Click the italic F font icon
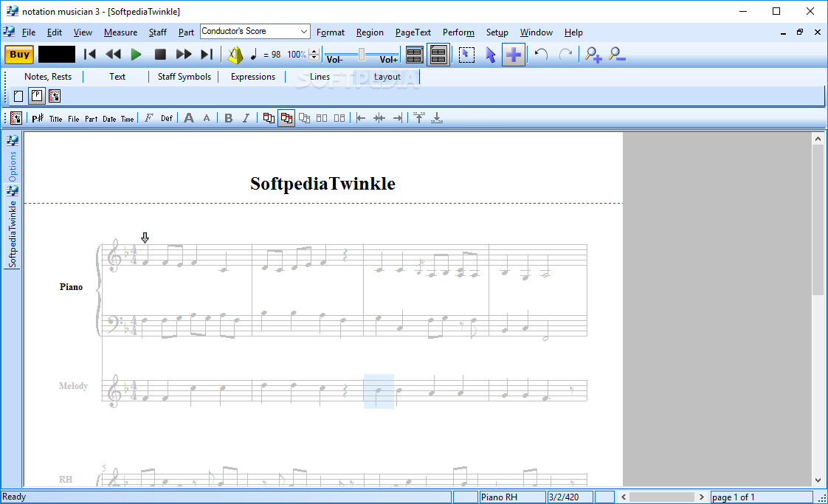This screenshot has width=828, height=504. tap(149, 118)
